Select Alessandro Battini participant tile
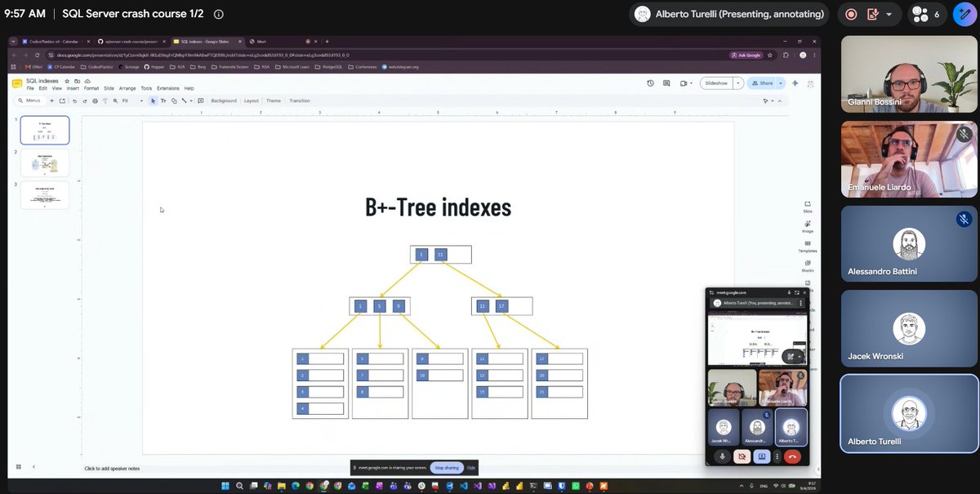 point(910,245)
